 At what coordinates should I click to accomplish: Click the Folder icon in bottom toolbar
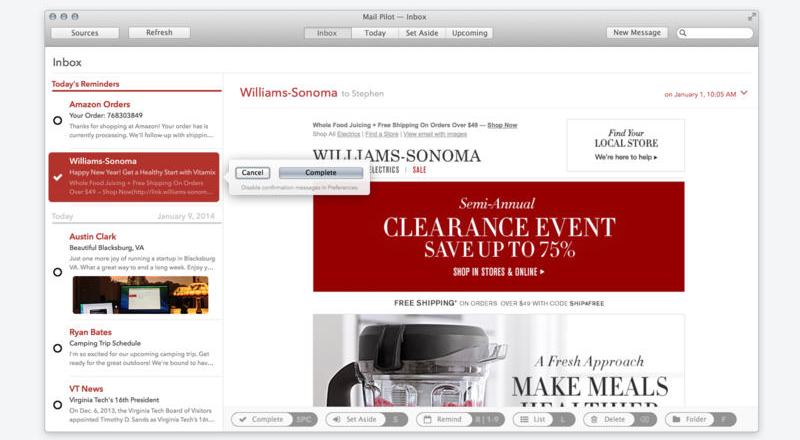[x=676, y=420]
